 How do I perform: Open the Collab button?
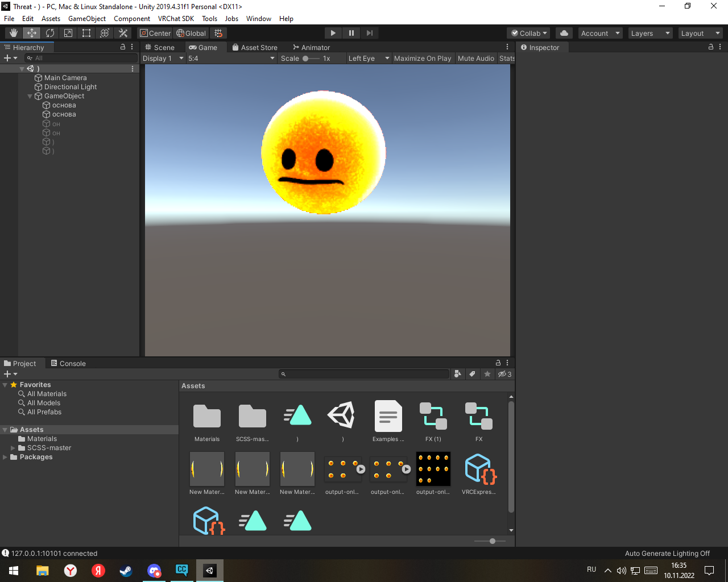[529, 33]
